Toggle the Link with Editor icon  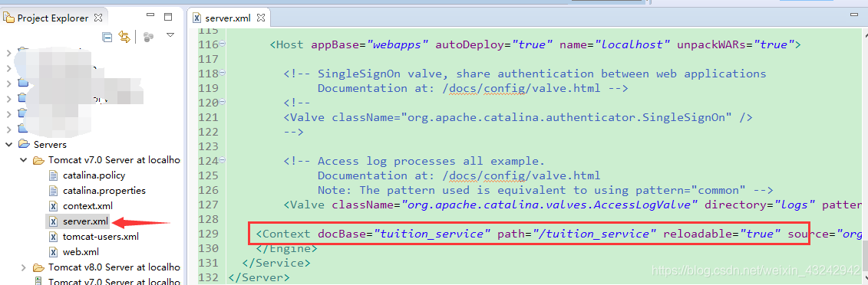(124, 37)
